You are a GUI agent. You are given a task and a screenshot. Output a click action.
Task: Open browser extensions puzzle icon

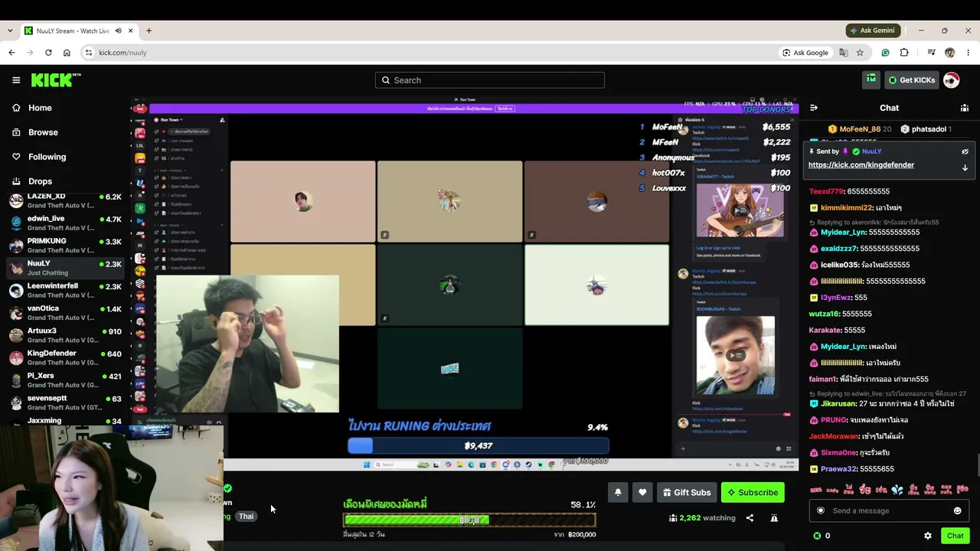pos(904,53)
